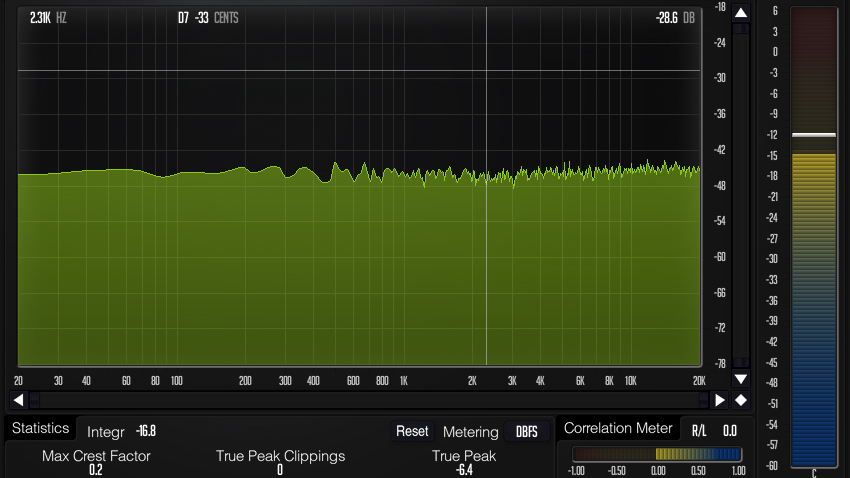Click the down arrow on vertical scrollbar

pyautogui.click(x=740, y=379)
